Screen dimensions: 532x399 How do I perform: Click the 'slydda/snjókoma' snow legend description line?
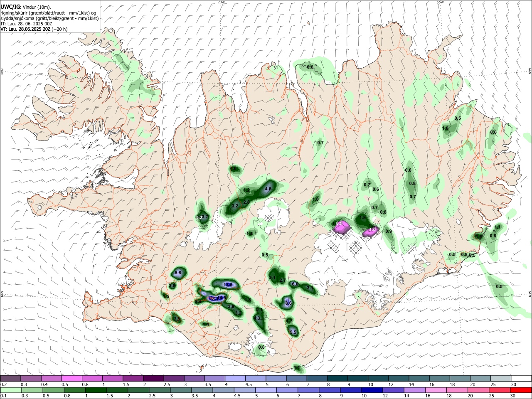(49, 18)
